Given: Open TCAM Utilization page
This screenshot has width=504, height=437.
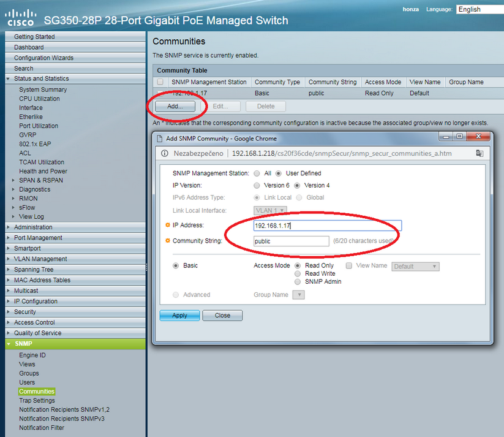Looking at the screenshot, I should (x=42, y=162).
